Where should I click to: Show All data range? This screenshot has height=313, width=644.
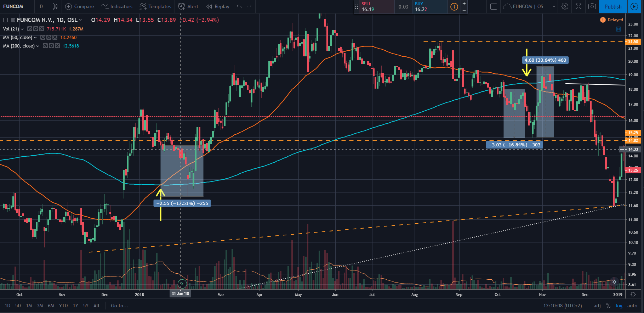[x=96, y=306]
